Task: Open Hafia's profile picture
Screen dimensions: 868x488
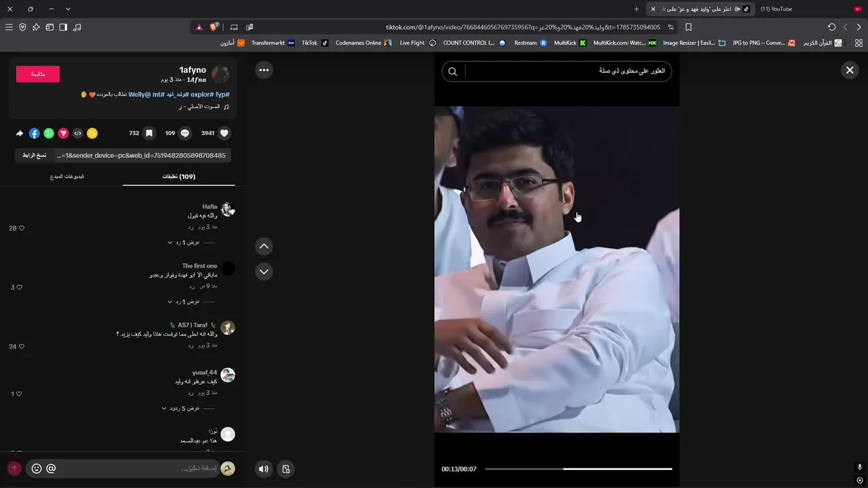Action: point(228,209)
